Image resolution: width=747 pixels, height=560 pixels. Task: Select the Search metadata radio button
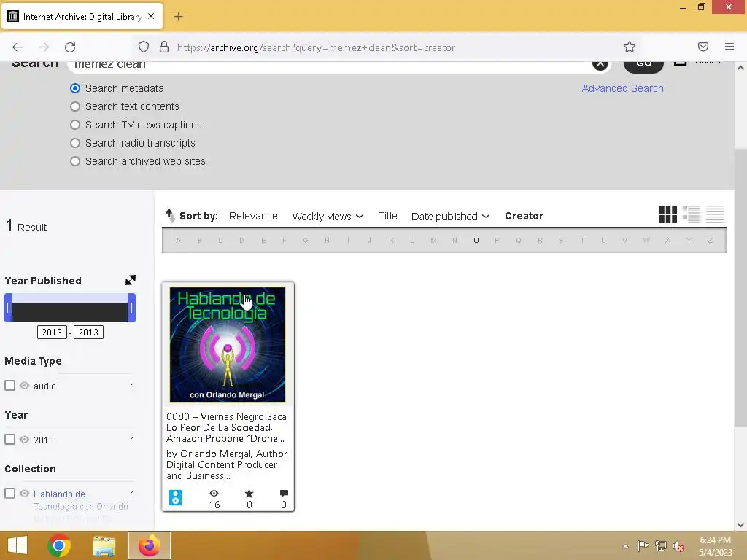pos(75,88)
